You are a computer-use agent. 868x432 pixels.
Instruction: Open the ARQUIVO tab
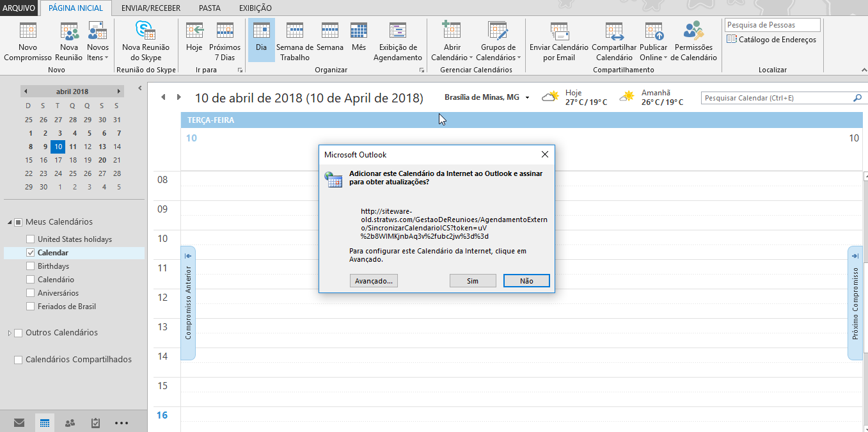[19, 8]
